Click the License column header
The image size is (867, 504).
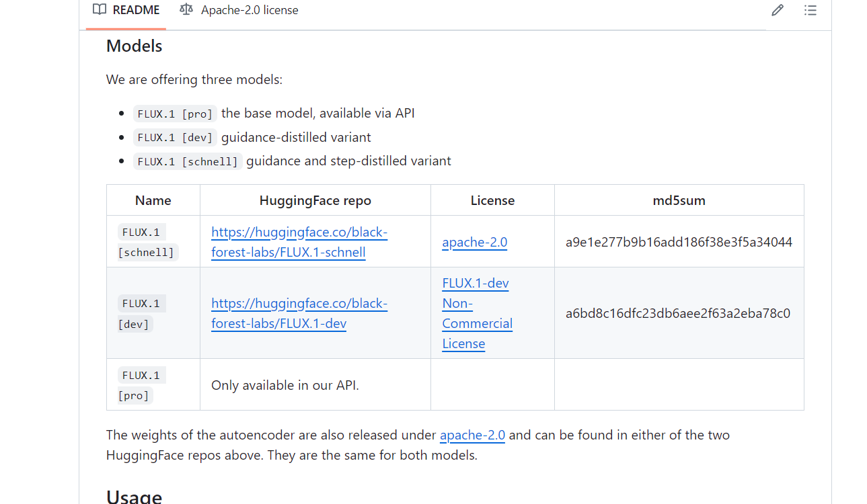pos(492,200)
